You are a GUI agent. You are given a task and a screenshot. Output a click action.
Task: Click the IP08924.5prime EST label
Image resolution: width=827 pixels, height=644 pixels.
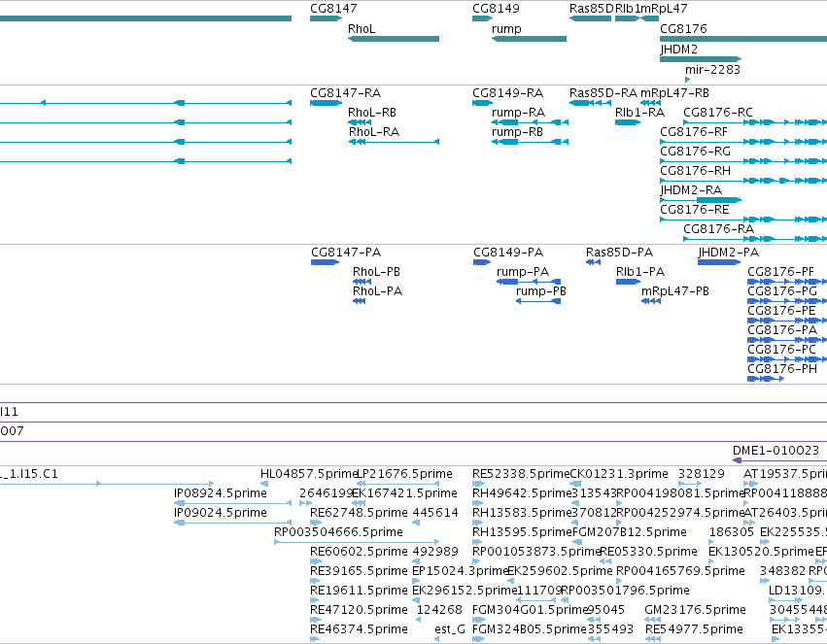[221, 493]
